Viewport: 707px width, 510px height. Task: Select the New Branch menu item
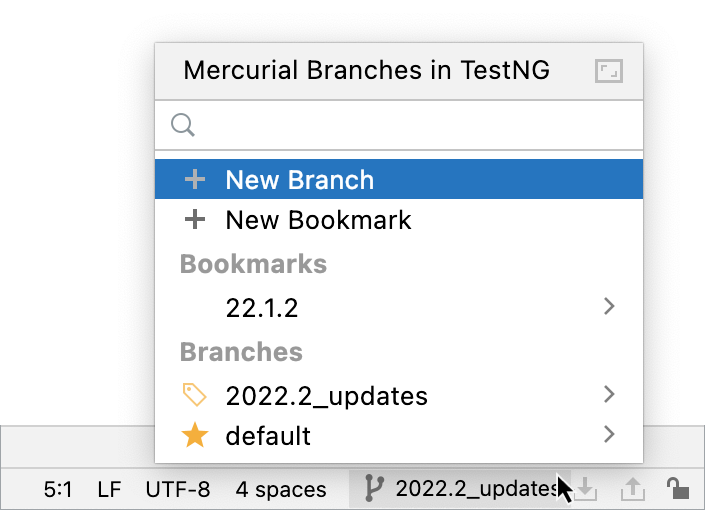(300, 180)
